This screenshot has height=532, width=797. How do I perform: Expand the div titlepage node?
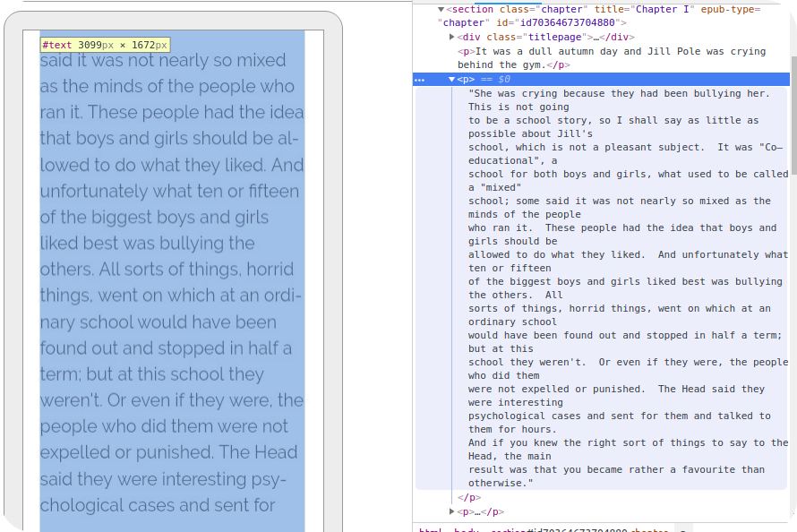point(451,37)
